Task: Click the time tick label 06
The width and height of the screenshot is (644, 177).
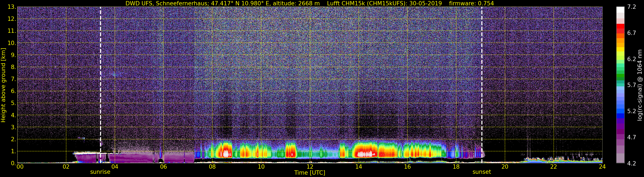Action: [x=164, y=167]
